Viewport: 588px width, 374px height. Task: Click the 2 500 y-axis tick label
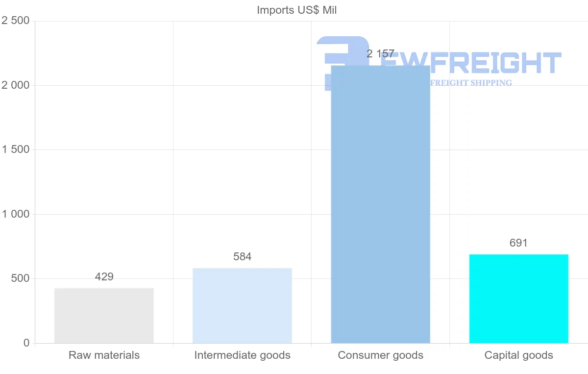coord(16,21)
